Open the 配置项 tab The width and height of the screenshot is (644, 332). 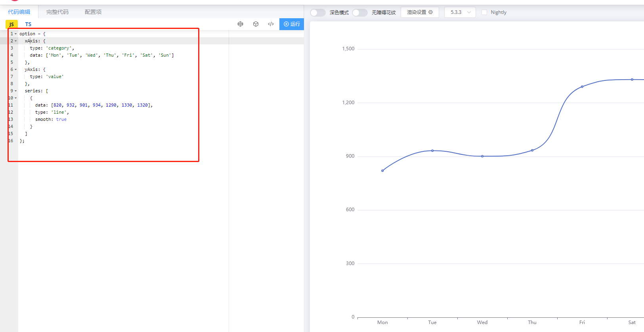pos(93,12)
